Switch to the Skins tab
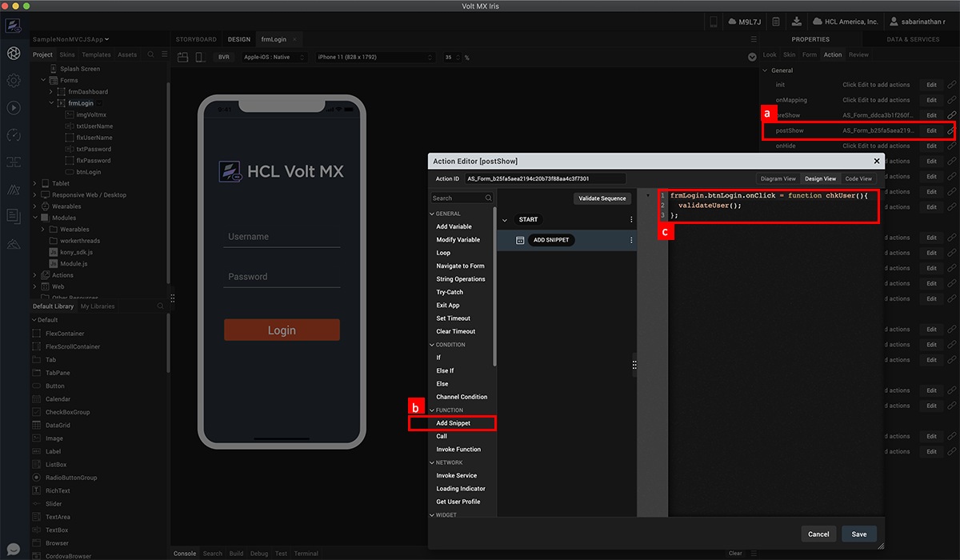The width and height of the screenshot is (960, 560). click(67, 55)
